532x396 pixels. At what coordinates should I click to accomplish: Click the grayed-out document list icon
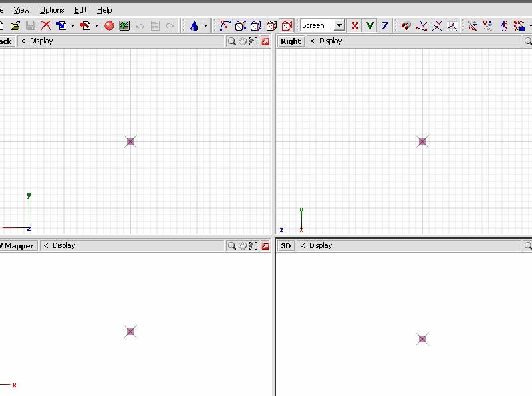[x=155, y=26]
